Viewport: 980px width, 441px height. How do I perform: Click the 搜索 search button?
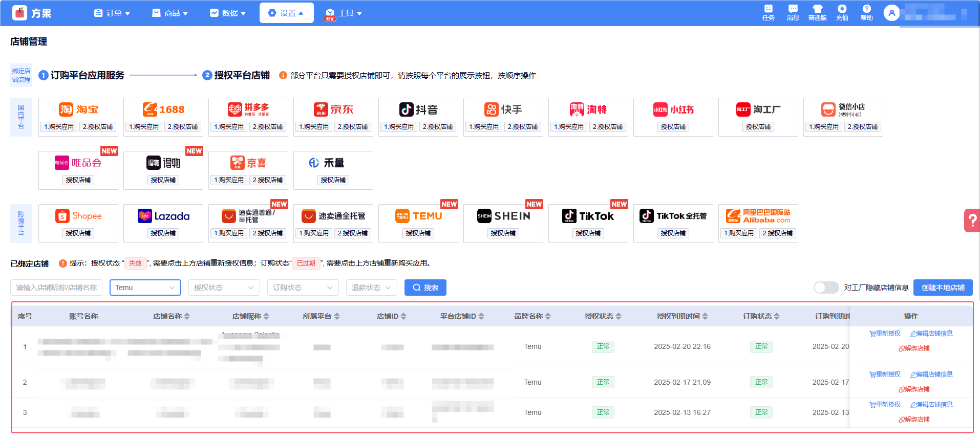425,288
